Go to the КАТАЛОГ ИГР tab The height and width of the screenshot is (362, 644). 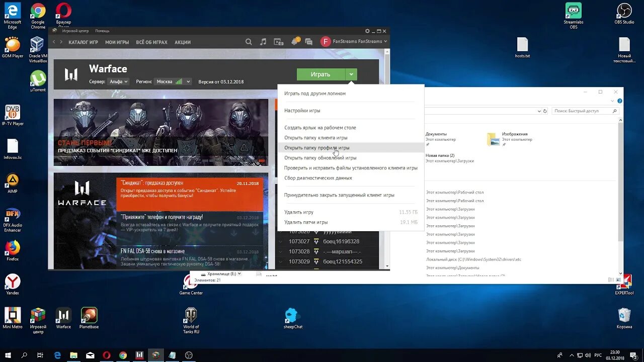(83, 42)
